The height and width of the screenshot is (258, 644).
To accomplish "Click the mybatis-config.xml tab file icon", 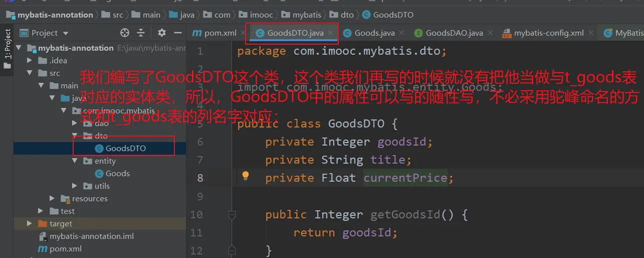I will click(x=506, y=33).
